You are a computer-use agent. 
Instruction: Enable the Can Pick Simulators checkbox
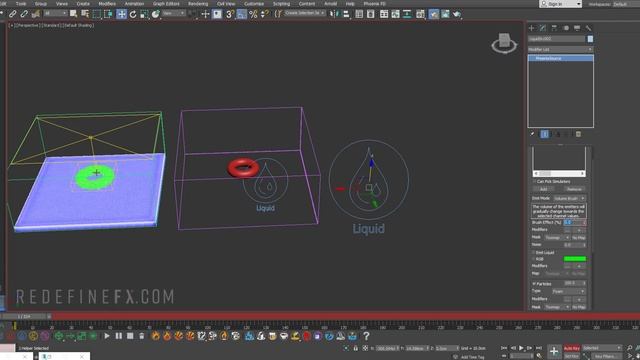point(534,181)
